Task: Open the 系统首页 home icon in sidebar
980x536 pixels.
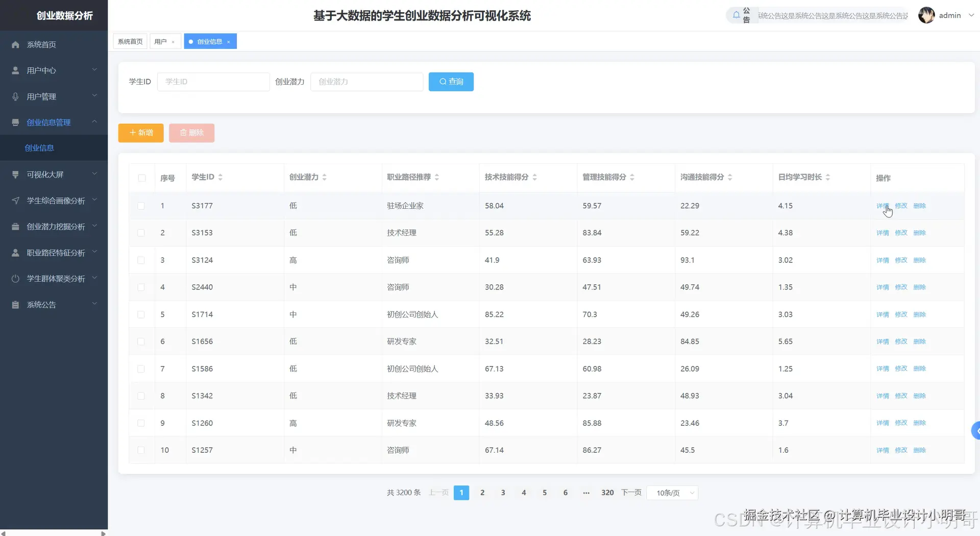Action: 15,44
